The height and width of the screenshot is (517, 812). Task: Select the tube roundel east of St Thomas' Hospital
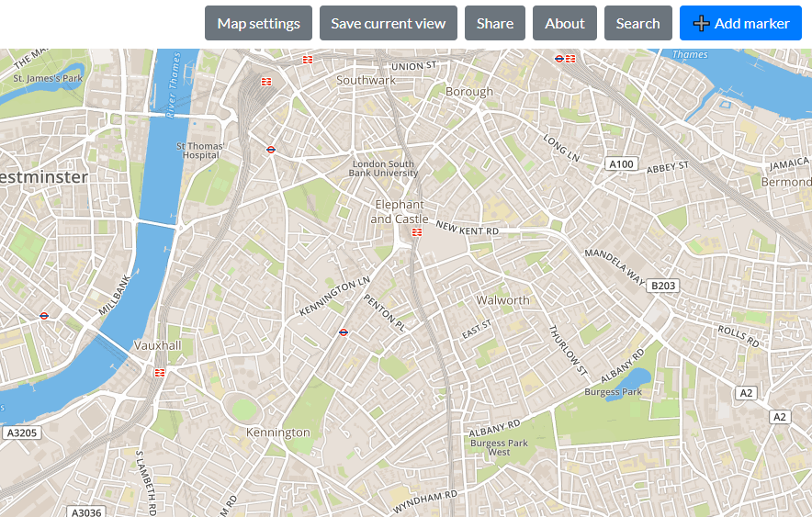(270, 150)
